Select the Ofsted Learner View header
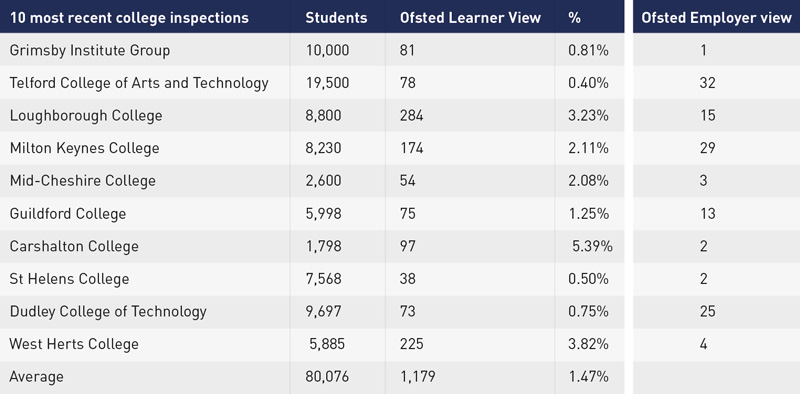Image resolution: width=800 pixels, height=394 pixels. tap(470, 17)
